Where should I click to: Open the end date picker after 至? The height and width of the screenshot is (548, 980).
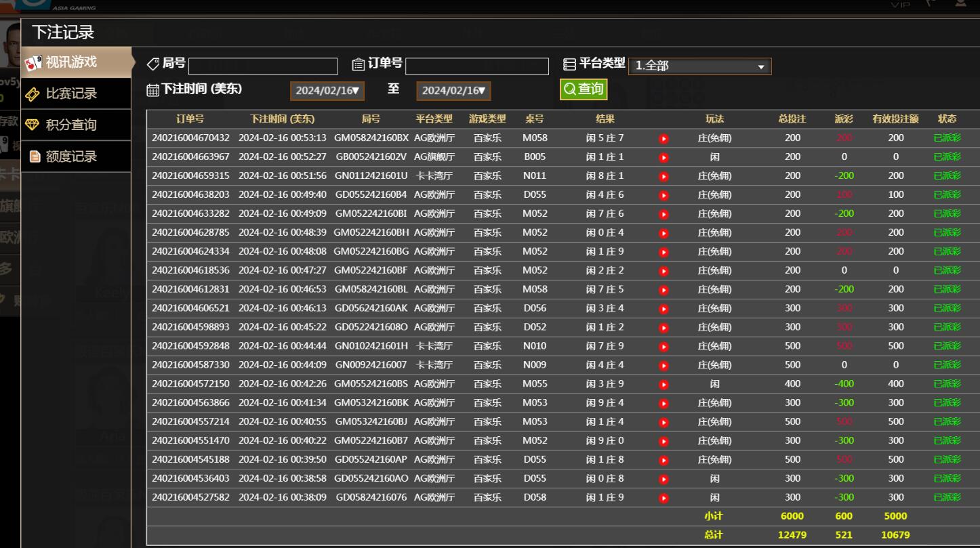coord(453,91)
